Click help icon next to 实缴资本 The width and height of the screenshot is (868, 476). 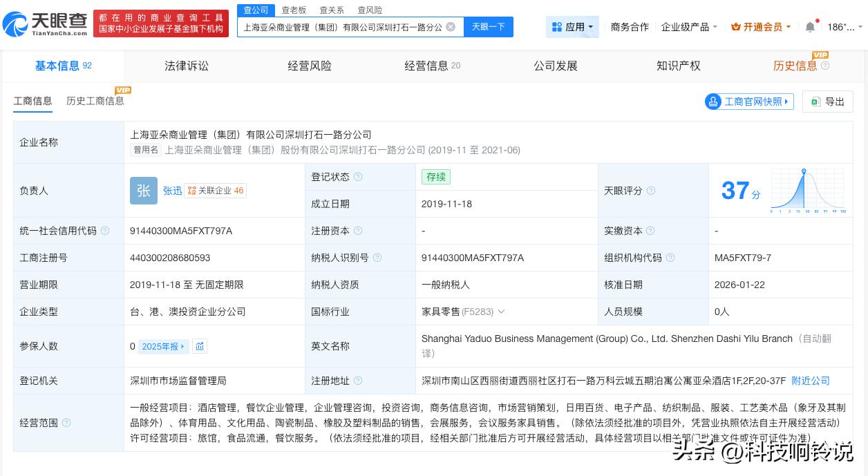coord(650,231)
